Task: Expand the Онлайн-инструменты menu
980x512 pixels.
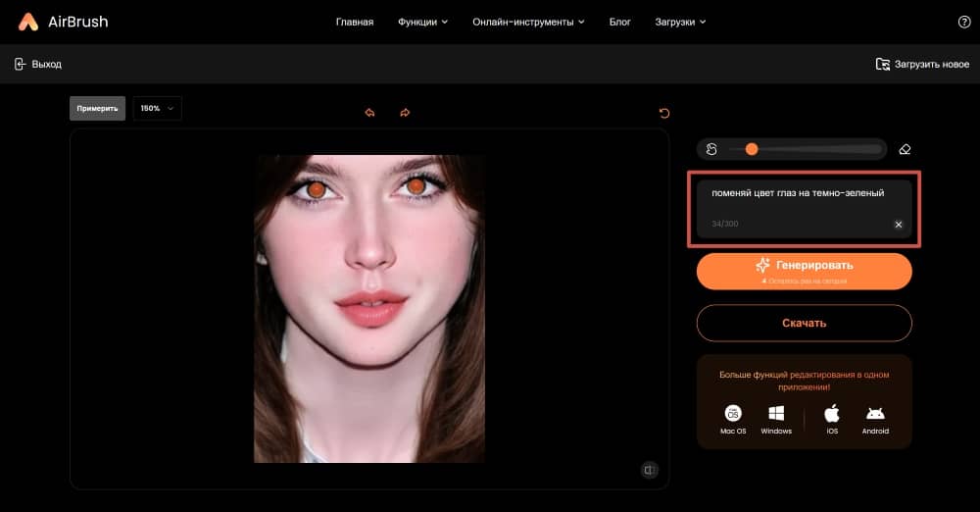Action: coord(529,22)
